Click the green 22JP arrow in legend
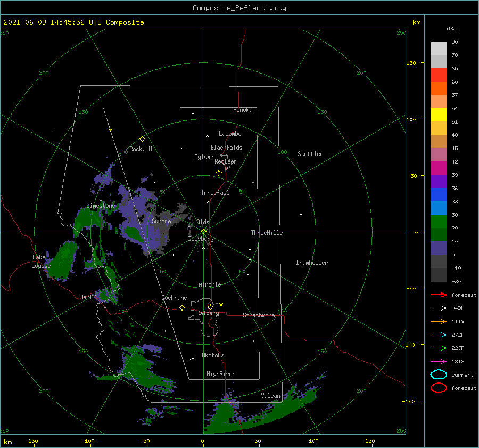The height and width of the screenshot is (448, 479). [x=439, y=348]
